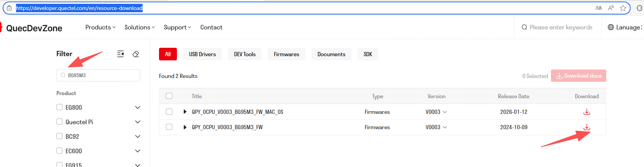
Task: Click download icon for QPY_OCPU_V0003_BG95M3_FW dated 2024-10-09
Action: pos(586,127)
